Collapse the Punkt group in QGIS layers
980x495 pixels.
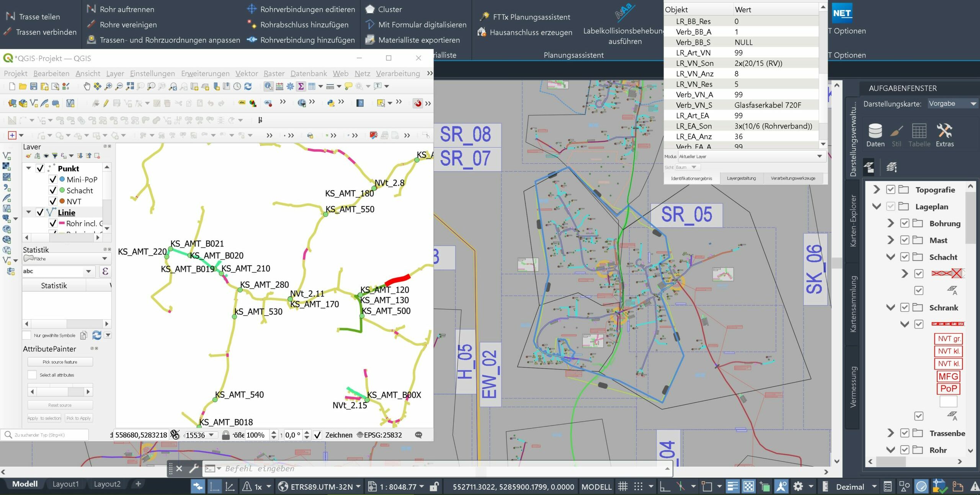(29, 168)
